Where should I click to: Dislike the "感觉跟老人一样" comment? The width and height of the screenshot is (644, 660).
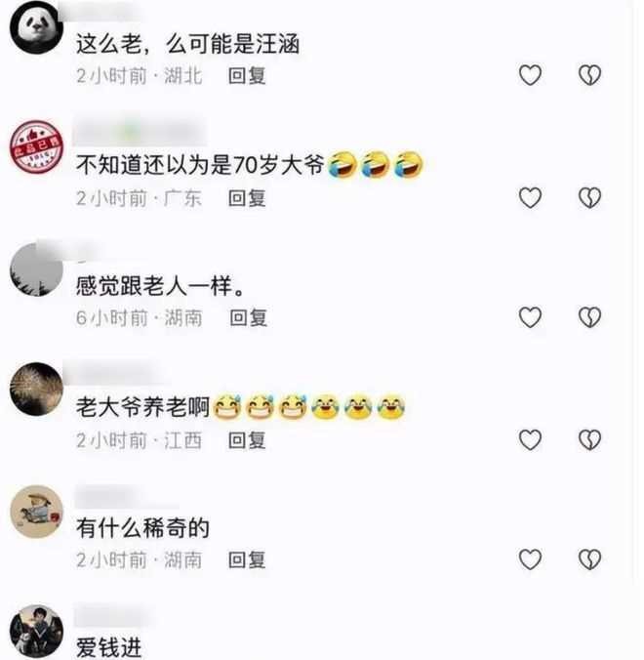(x=589, y=317)
